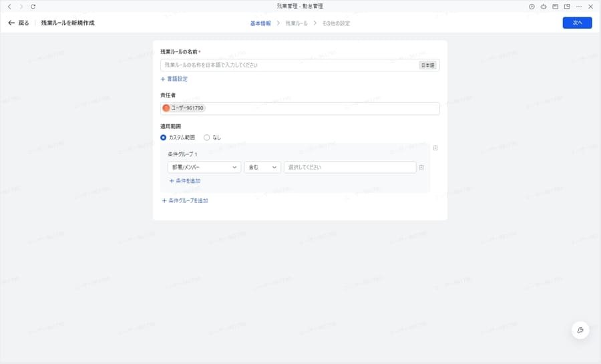Image resolution: width=601 pixels, height=364 pixels.
Task: Click the 日本語 language tag
Action: 428,65
